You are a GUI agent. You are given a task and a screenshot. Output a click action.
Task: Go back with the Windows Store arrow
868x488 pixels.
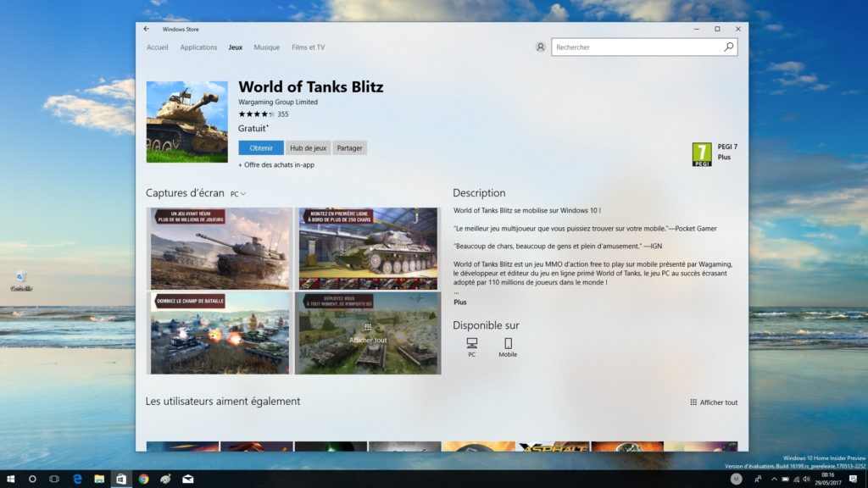(146, 29)
